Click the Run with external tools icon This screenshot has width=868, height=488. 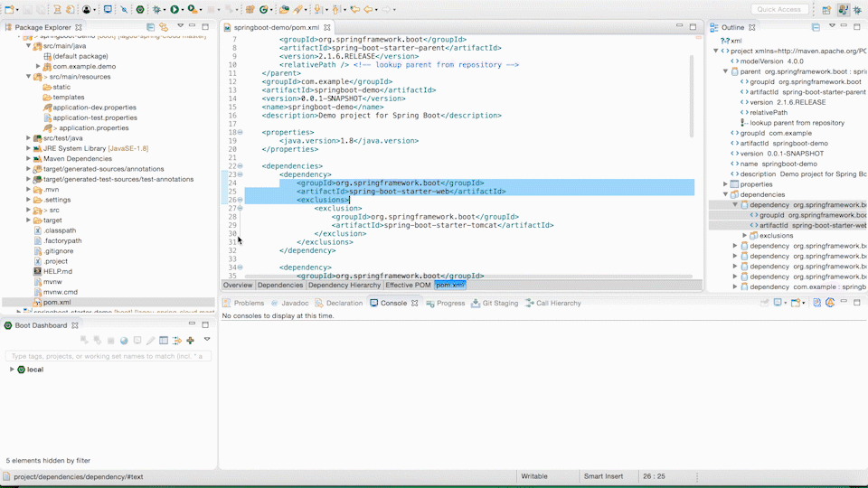[x=192, y=9]
